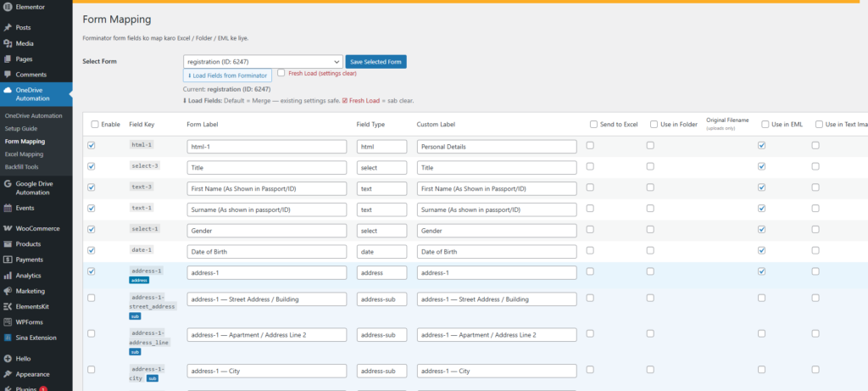Click the Plugins icon in sidebar
This screenshot has width=868, height=391.
8,388
